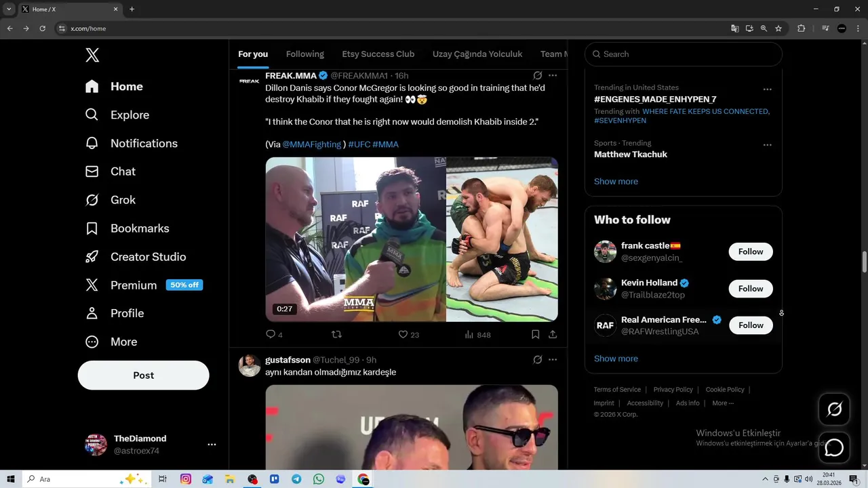Open the Accessibility footer link
The height and width of the screenshot is (488, 868).
(x=645, y=403)
